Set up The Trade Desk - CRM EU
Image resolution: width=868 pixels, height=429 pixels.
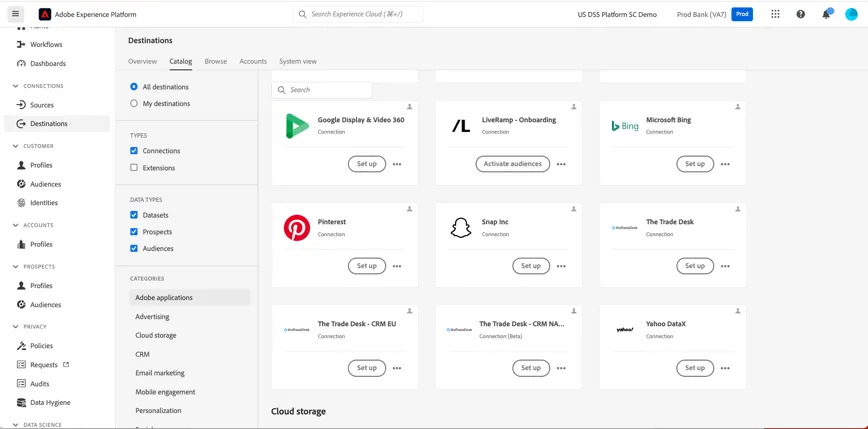click(366, 368)
